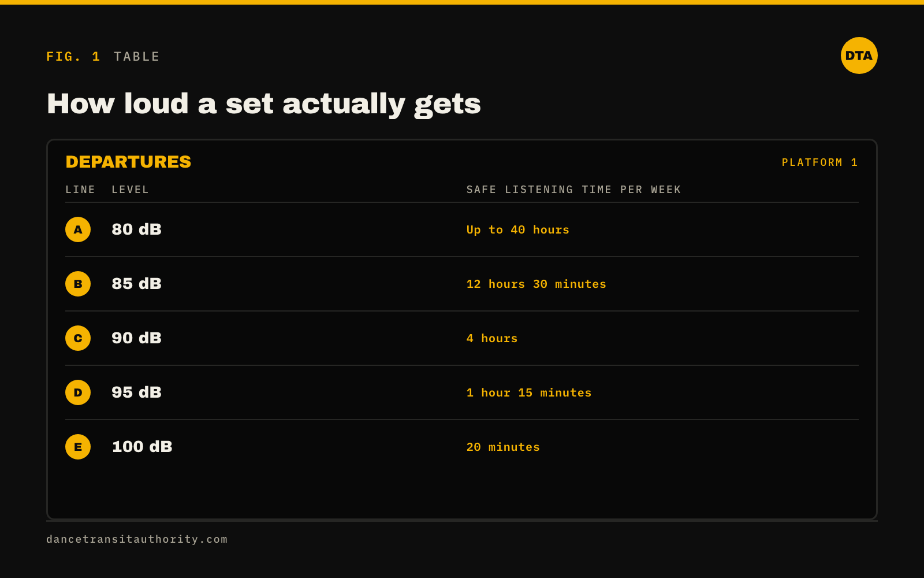This screenshot has height=578, width=924.
Task: Select the line D circle badge
Action: point(78,392)
